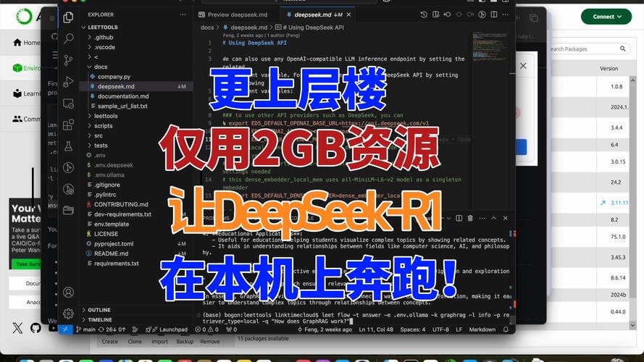Click the open preview to the side icon
The height and width of the screenshot is (362, 644).
[x=436, y=14]
